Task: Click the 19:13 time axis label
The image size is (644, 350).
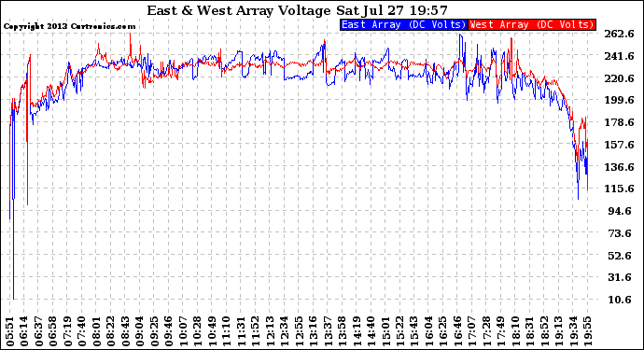Action: click(558, 331)
